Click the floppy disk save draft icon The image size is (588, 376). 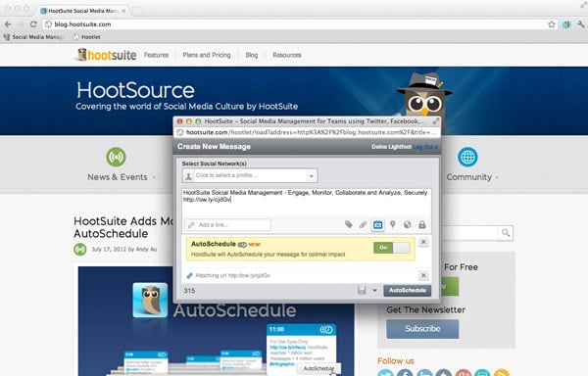click(x=362, y=290)
